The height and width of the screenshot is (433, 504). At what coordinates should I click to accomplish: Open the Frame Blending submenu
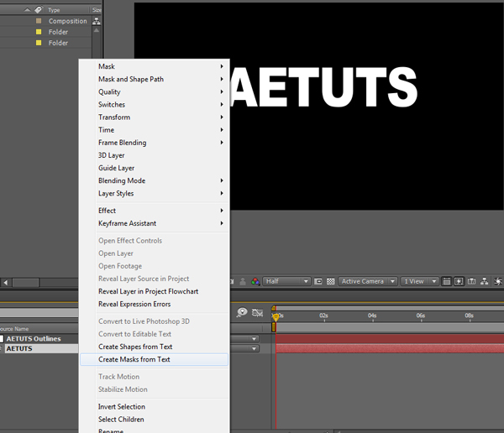pos(155,143)
